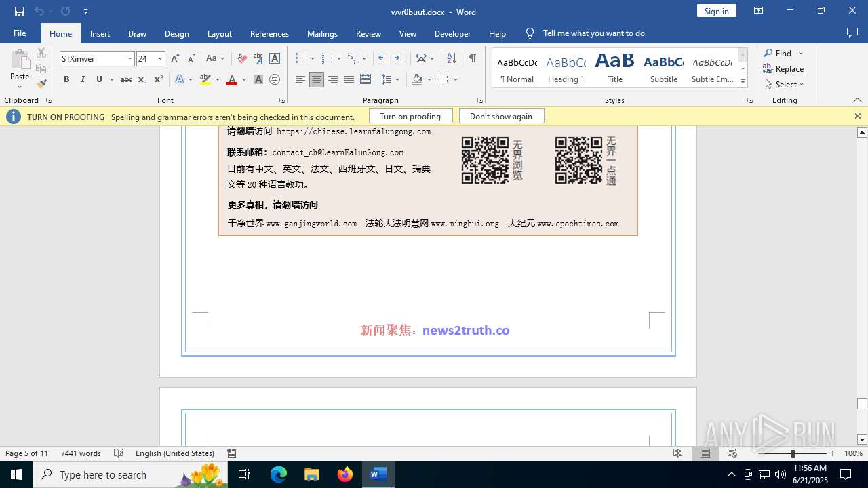This screenshot has width=868, height=488.
Task: Click the macro recording icon in status bar
Action: pos(232,453)
